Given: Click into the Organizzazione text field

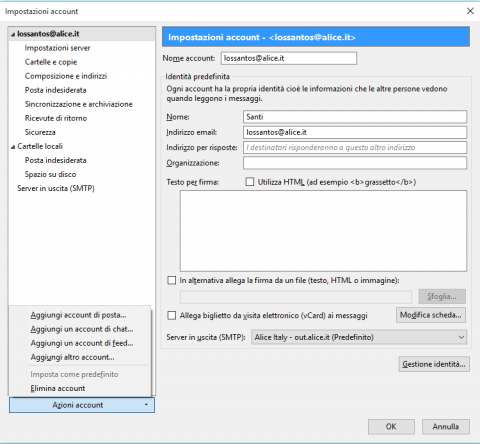Looking at the screenshot, I should (x=355, y=163).
